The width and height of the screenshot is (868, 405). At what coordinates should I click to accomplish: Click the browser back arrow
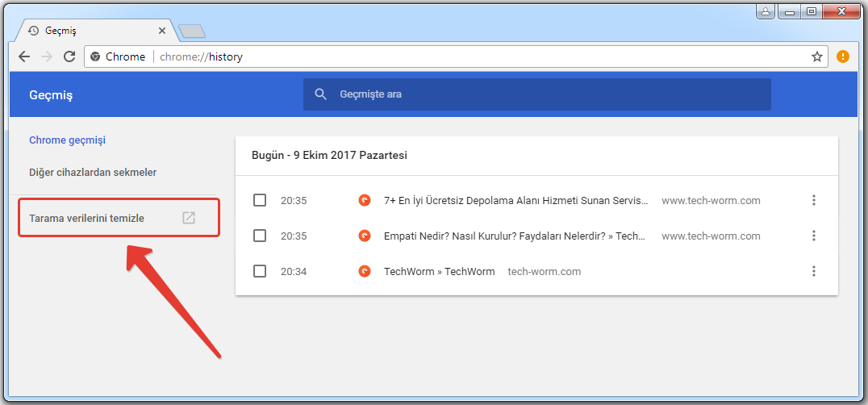[24, 56]
